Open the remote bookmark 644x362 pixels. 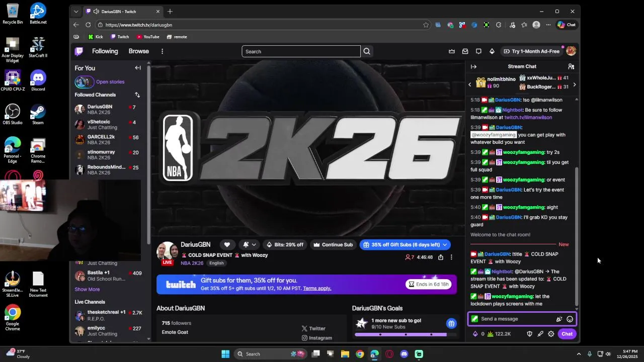(x=177, y=37)
